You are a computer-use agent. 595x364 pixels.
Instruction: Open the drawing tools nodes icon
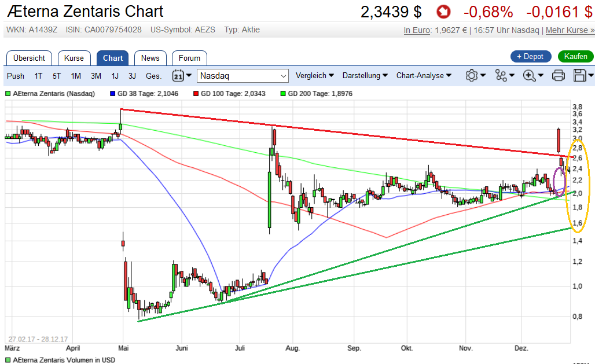pos(501,76)
